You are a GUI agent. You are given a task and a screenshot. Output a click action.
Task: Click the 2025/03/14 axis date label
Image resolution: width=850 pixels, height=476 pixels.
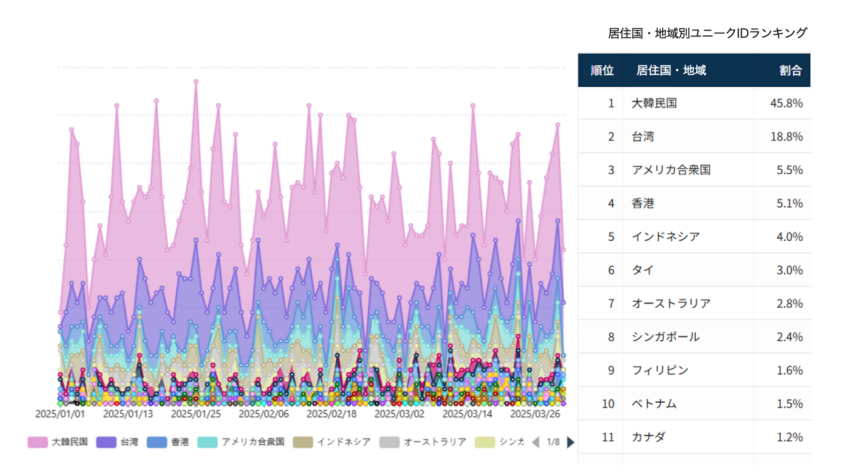click(x=467, y=414)
